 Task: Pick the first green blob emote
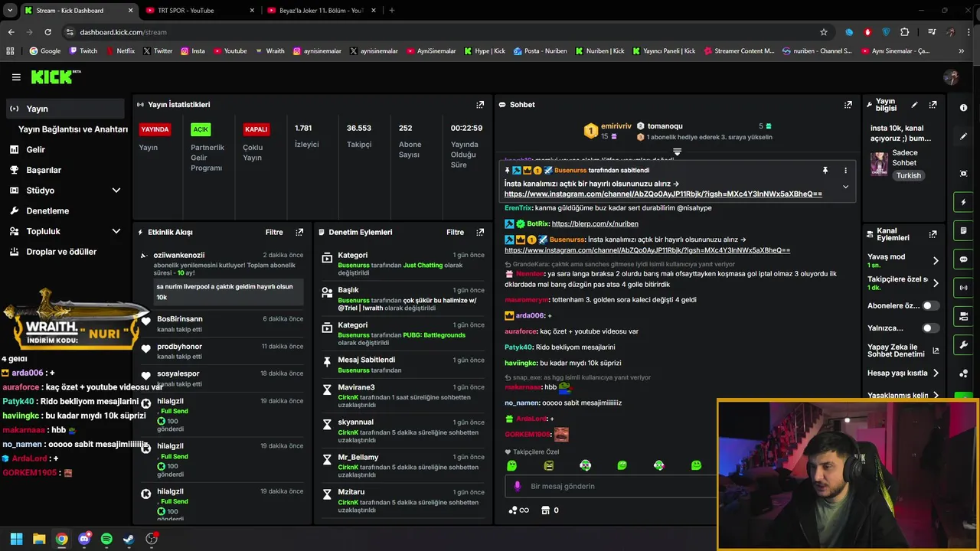click(511, 465)
